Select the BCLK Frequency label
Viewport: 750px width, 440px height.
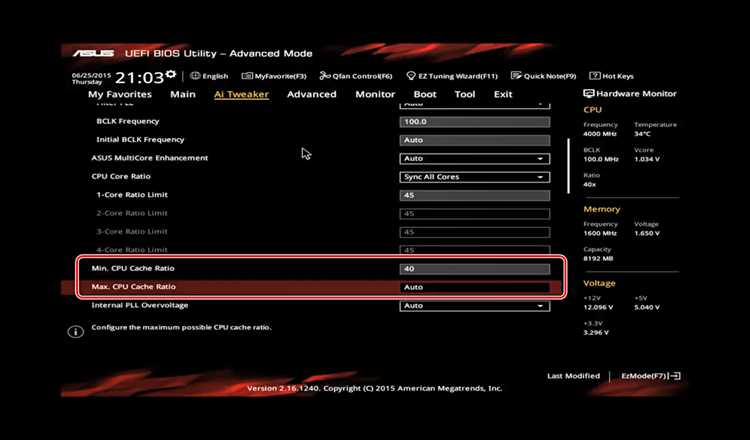[x=128, y=121]
